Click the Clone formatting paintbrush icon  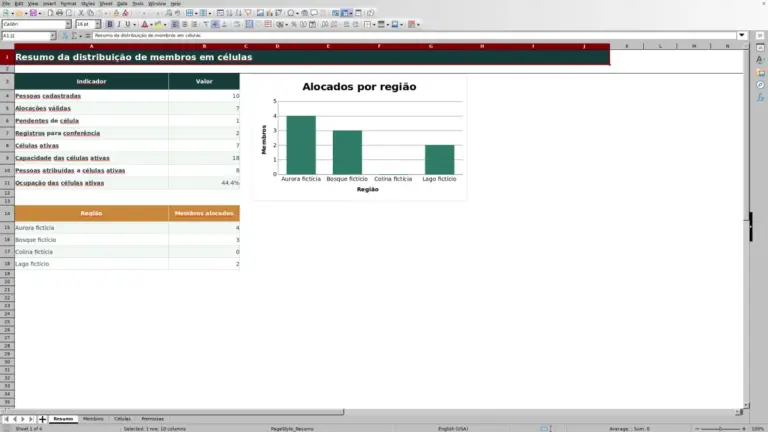[x=116, y=13]
